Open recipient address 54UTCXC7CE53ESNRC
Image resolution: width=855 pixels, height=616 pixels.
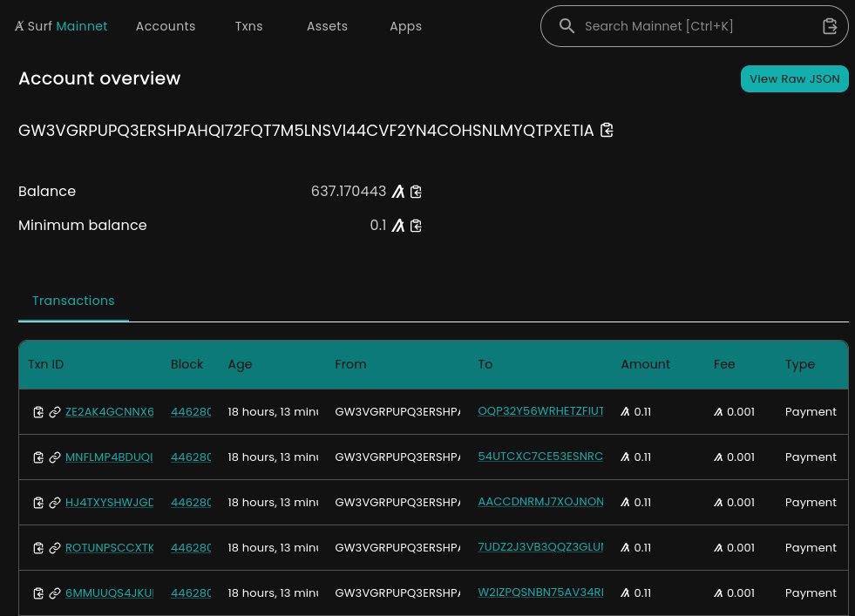tap(540, 457)
